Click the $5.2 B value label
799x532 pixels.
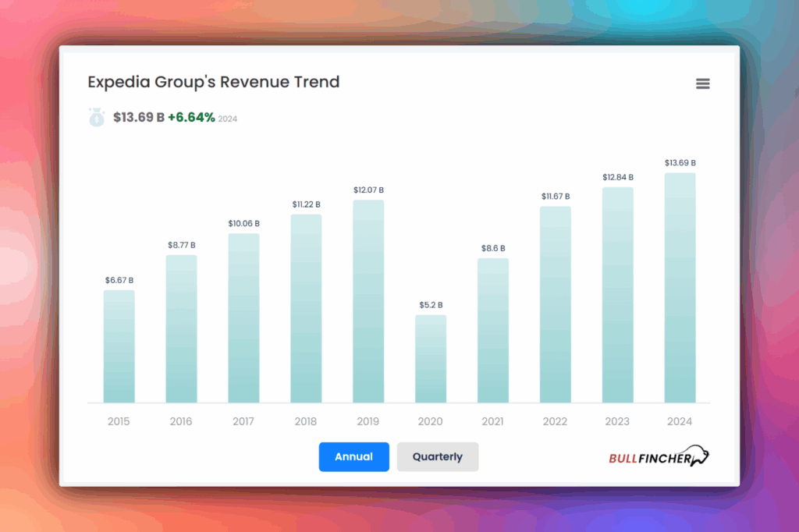(x=430, y=305)
